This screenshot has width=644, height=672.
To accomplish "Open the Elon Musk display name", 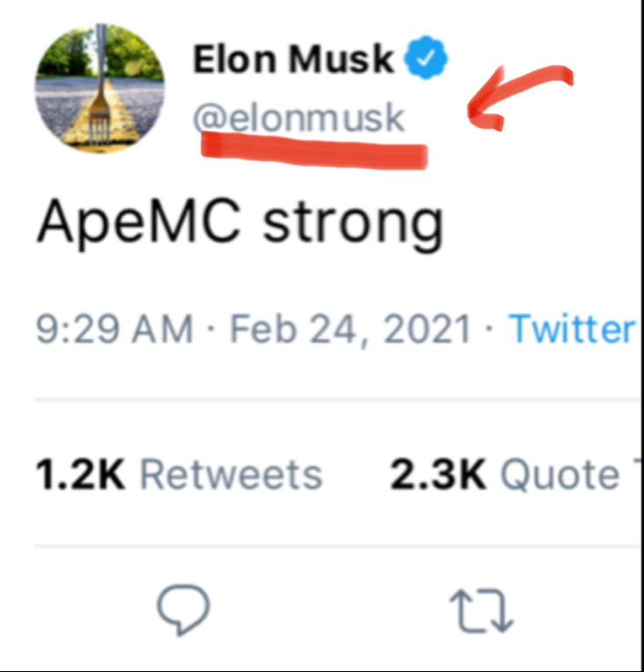I will 293,59.
